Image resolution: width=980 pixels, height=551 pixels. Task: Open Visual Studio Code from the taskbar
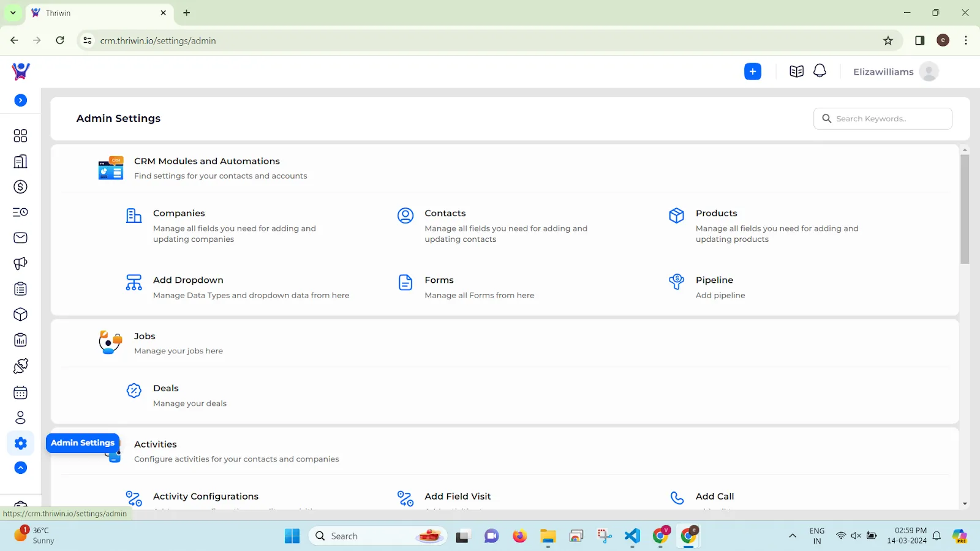[632, 536]
